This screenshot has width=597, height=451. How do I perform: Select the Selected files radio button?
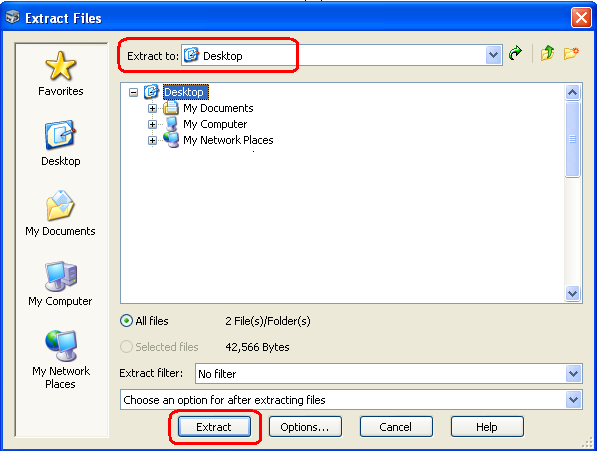126,347
